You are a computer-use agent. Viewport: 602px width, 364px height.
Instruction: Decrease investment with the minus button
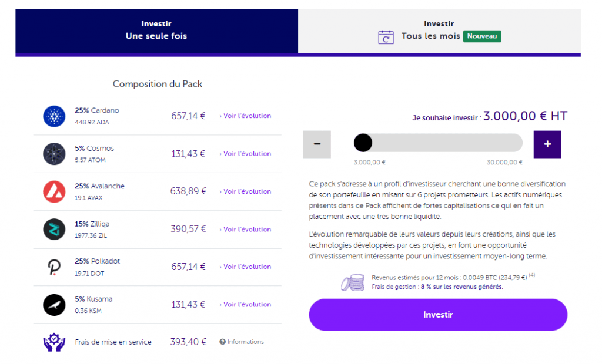coord(317,144)
